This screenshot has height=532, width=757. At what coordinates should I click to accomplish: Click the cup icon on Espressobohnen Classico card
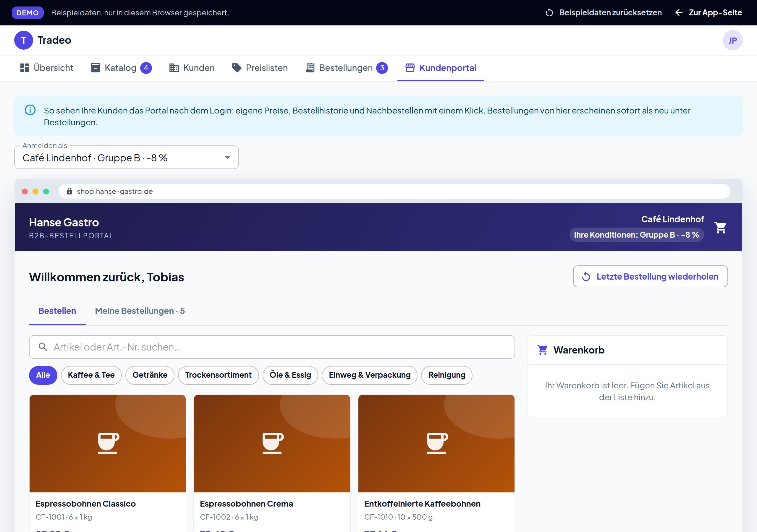click(108, 443)
